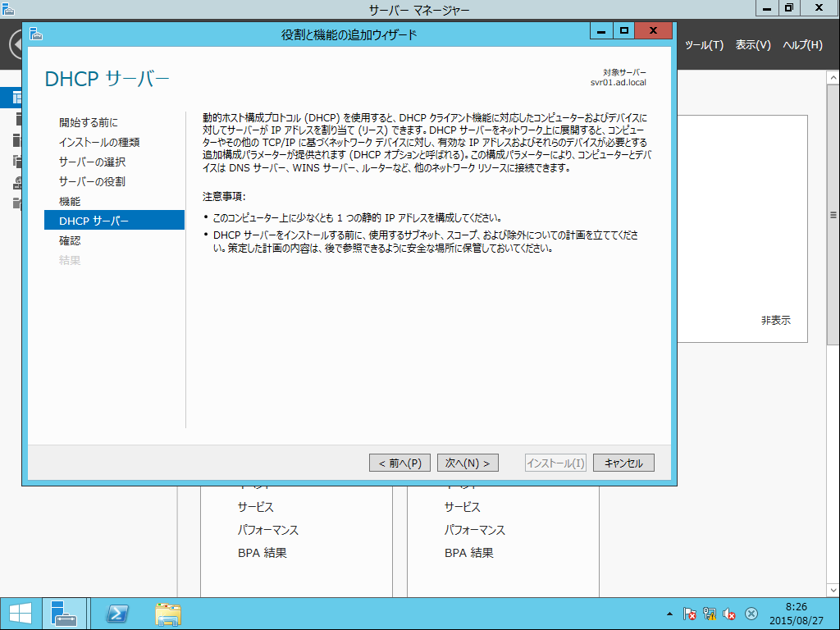The height and width of the screenshot is (630, 840).
Task: Minimize the wizard window
Action: tap(601, 30)
